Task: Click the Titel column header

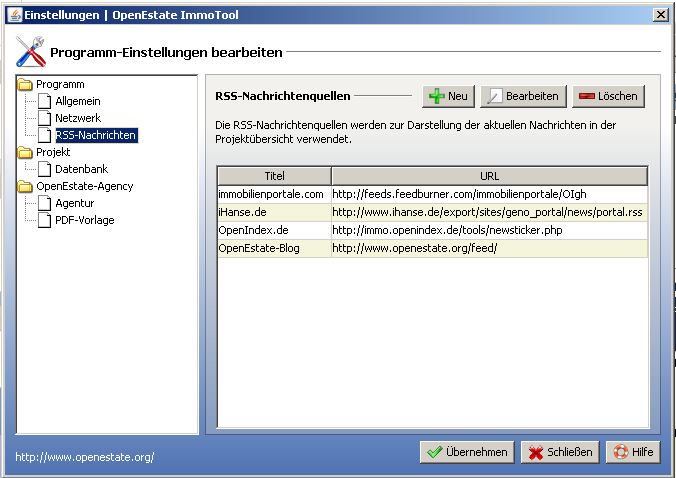Action: tap(274, 176)
